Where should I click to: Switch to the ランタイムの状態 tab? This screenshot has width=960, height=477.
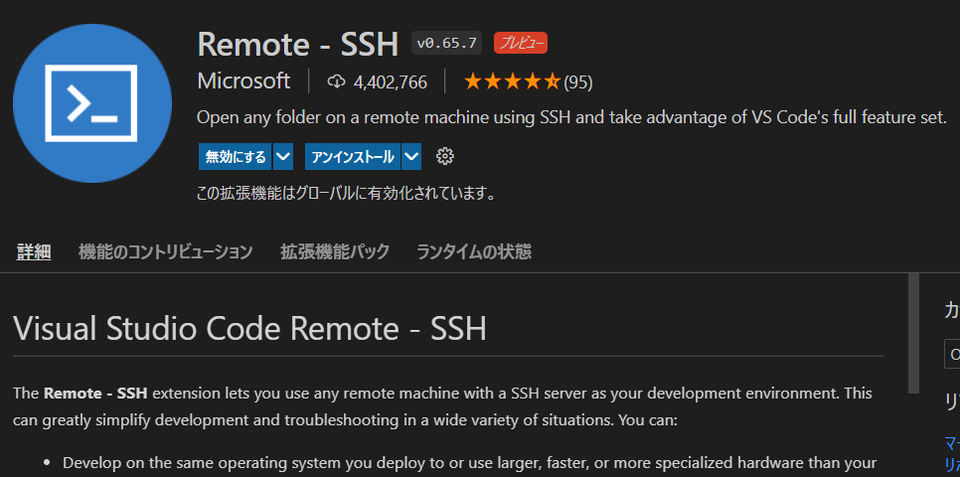[474, 252]
